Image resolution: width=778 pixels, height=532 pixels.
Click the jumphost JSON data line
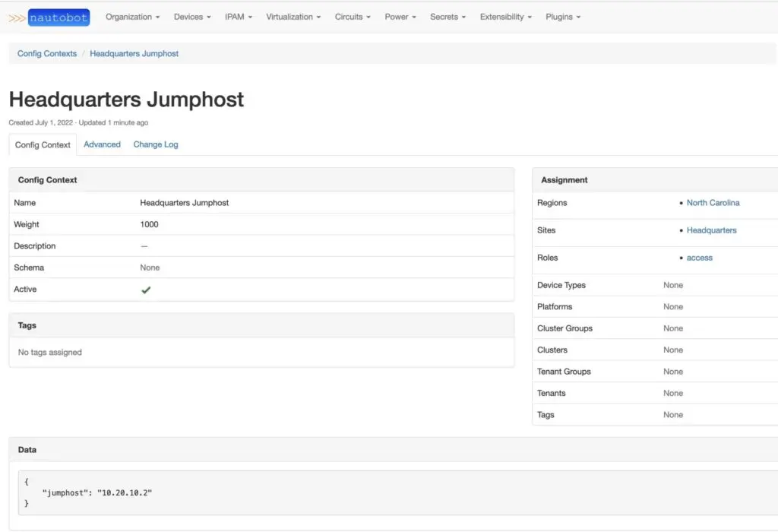click(x=97, y=492)
